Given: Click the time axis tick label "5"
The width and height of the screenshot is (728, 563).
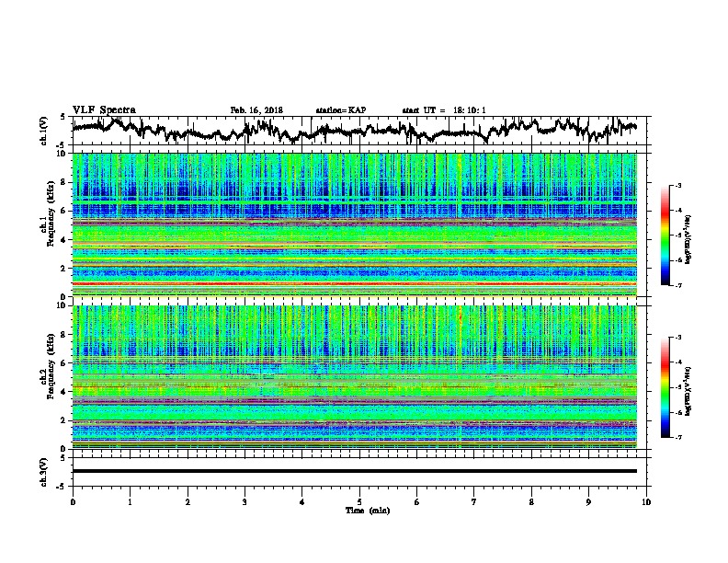Looking at the screenshot, I should [x=359, y=502].
